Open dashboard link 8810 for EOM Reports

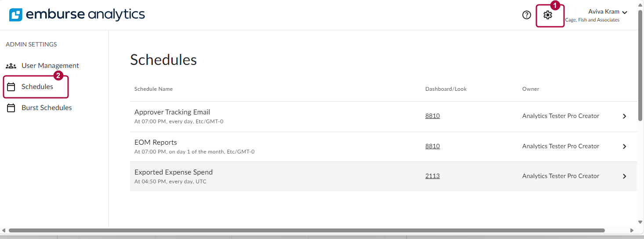[432, 146]
